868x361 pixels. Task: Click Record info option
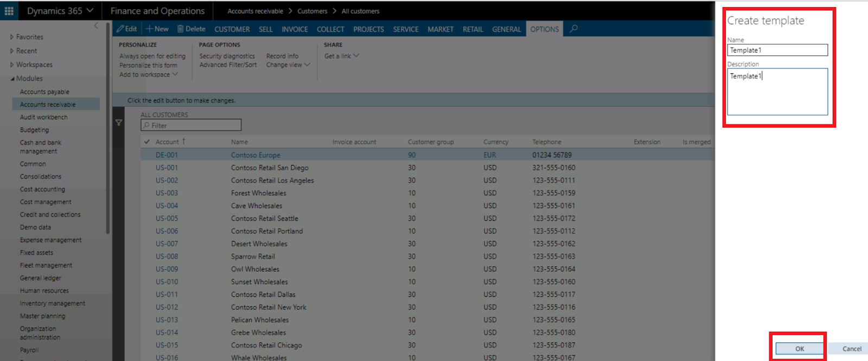pyautogui.click(x=282, y=56)
